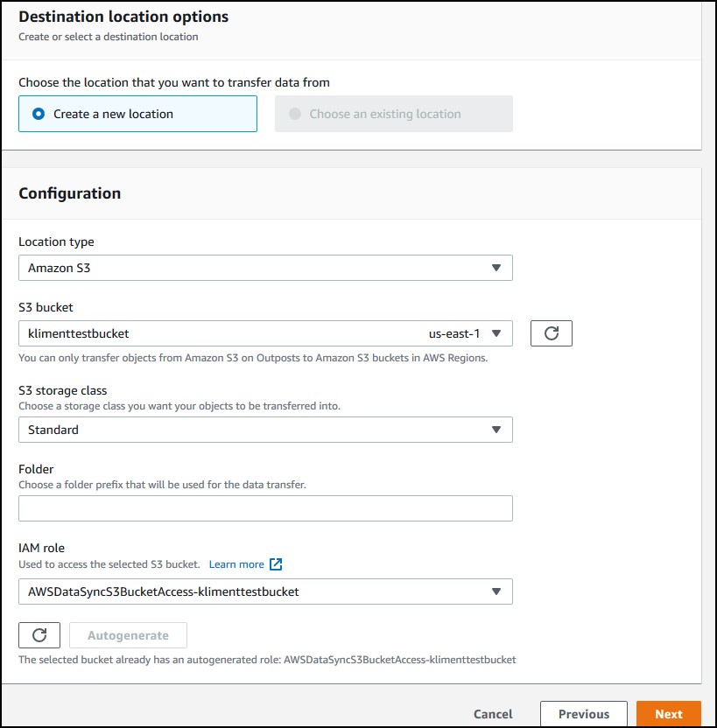717x728 pixels.
Task: Open the Learn more external link icon
Action: coord(276,564)
